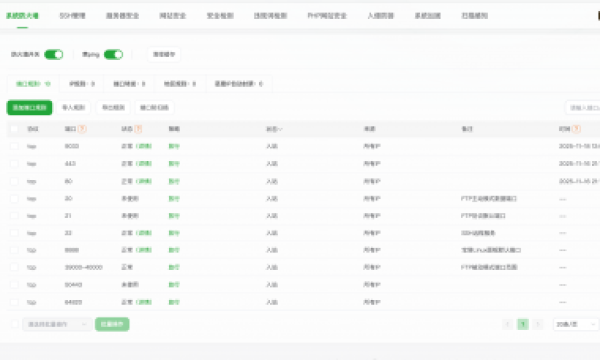Click the green 批量操作 button
The height and width of the screenshot is (360, 600).
click(x=112, y=324)
